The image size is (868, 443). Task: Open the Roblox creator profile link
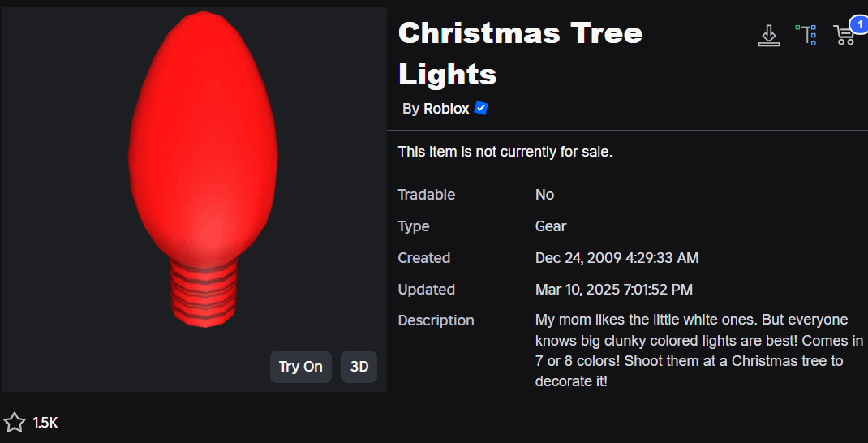click(x=446, y=109)
